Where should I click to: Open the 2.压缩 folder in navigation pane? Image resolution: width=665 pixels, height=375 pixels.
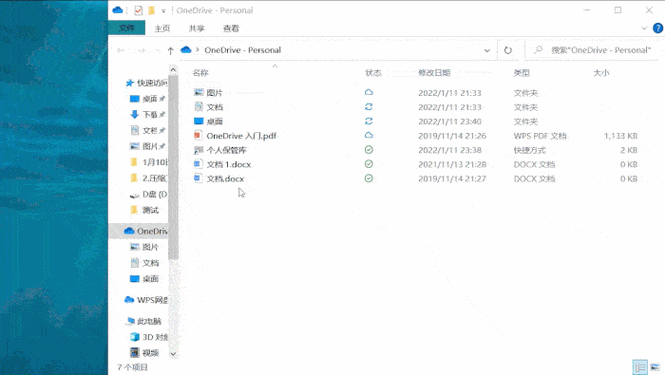(148, 178)
